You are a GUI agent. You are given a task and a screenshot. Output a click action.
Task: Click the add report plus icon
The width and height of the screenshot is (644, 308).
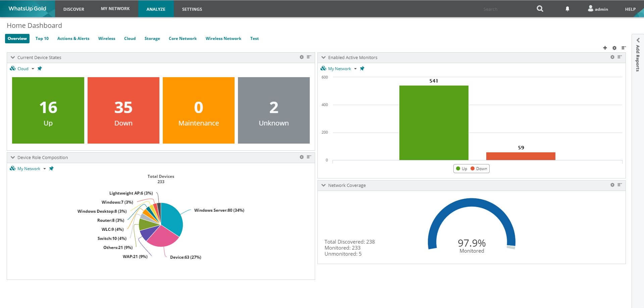[x=605, y=48]
